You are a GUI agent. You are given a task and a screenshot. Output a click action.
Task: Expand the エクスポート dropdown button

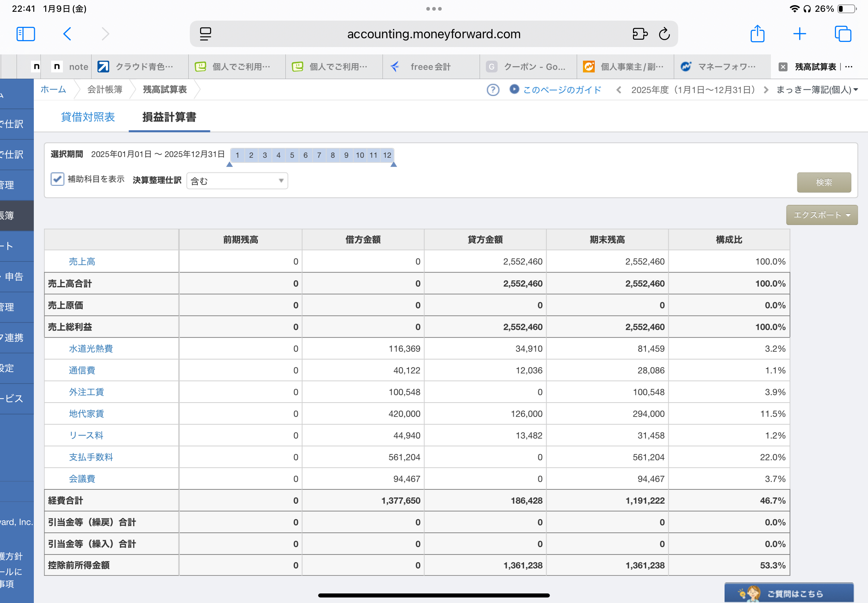coord(822,215)
